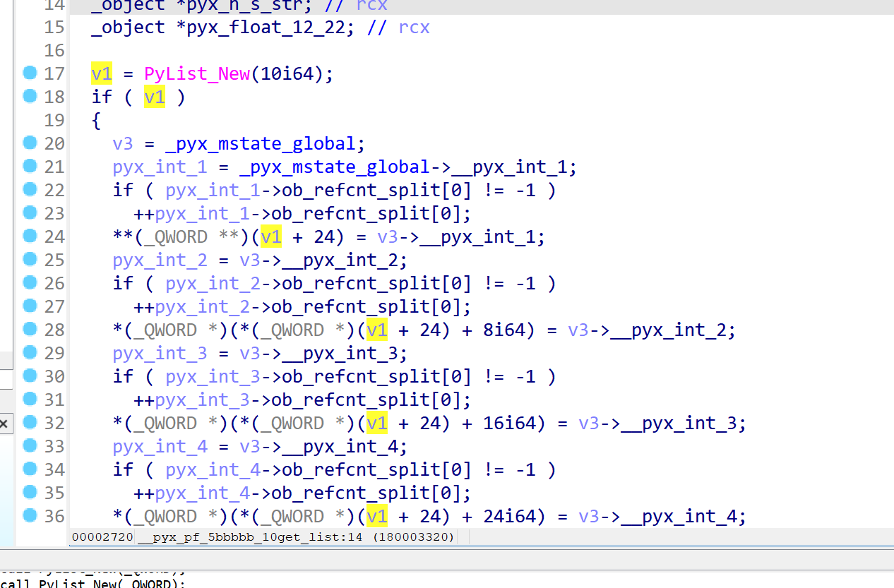Set breakpoint marker at line 34

[30, 469]
